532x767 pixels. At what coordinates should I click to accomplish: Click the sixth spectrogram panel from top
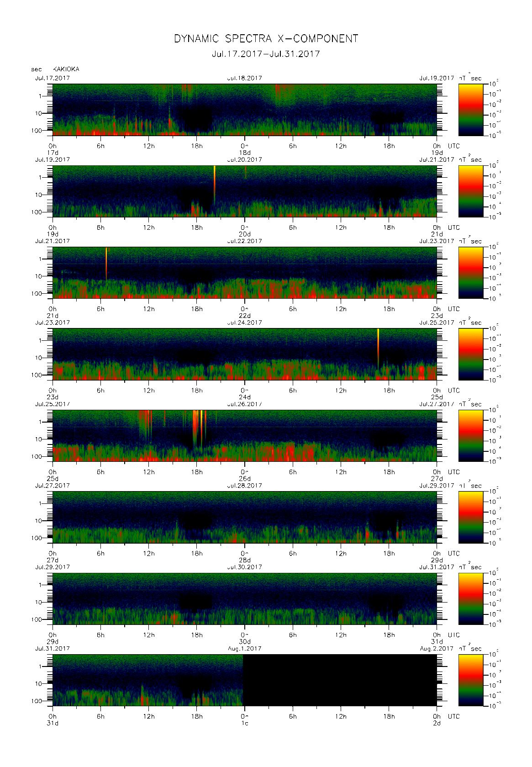244,517
